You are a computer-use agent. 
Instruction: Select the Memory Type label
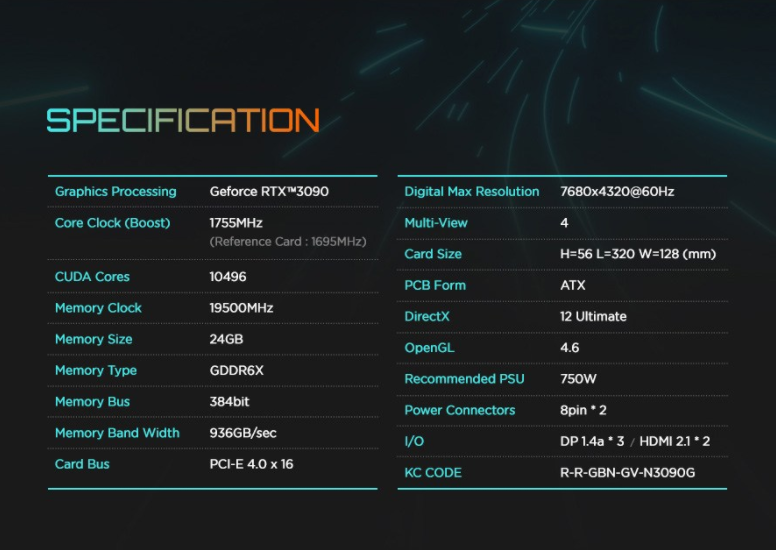point(96,370)
